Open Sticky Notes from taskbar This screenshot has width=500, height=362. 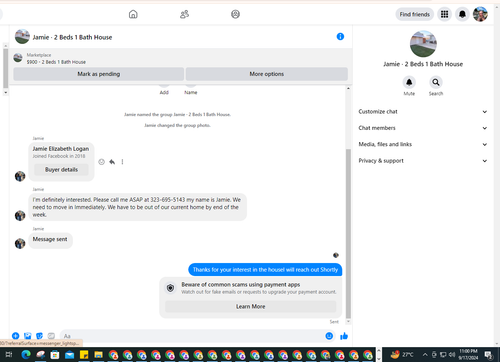click(84, 355)
